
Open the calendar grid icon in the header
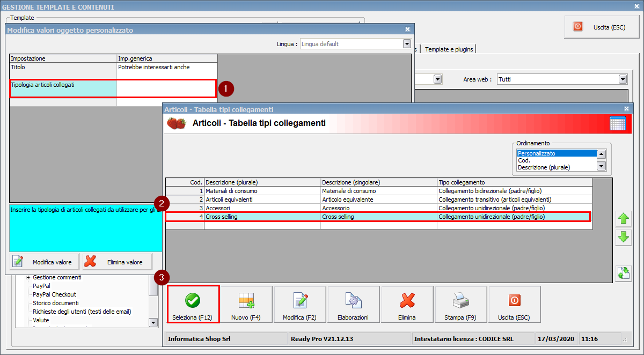coord(617,123)
